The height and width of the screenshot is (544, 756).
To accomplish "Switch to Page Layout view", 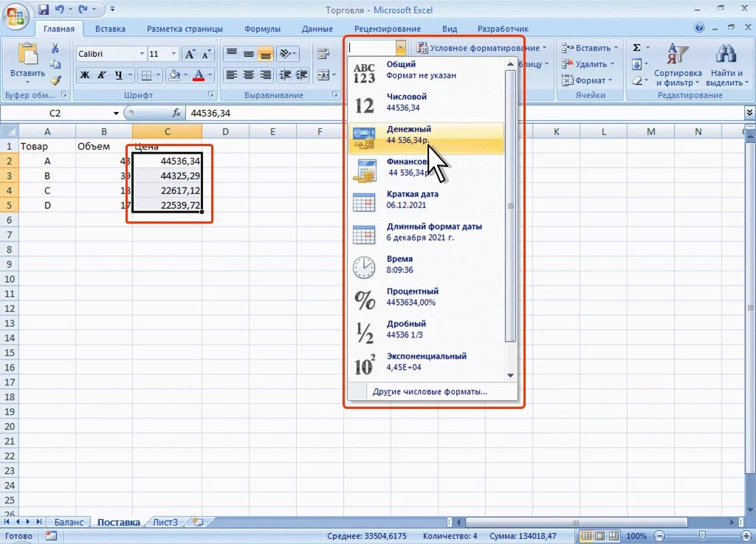I will (599, 536).
